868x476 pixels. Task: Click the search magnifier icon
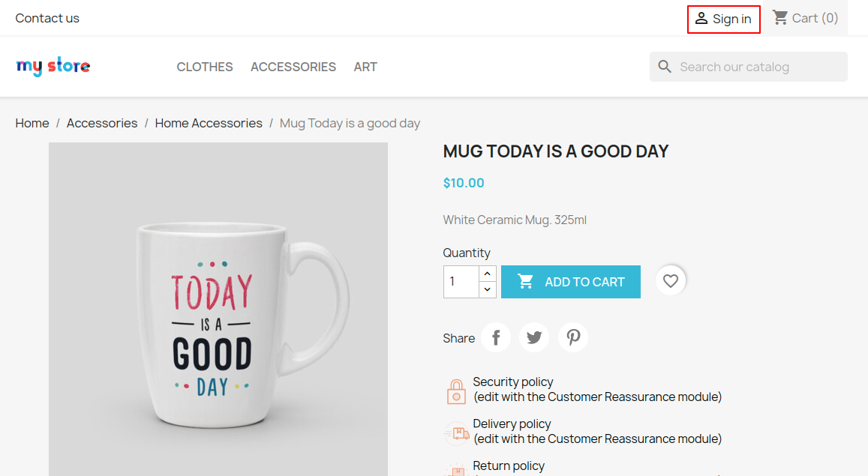(x=665, y=67)
